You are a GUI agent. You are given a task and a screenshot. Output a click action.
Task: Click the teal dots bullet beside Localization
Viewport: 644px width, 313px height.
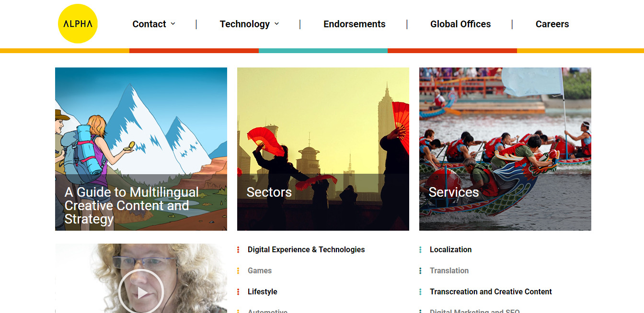click(x=420, y=249)
